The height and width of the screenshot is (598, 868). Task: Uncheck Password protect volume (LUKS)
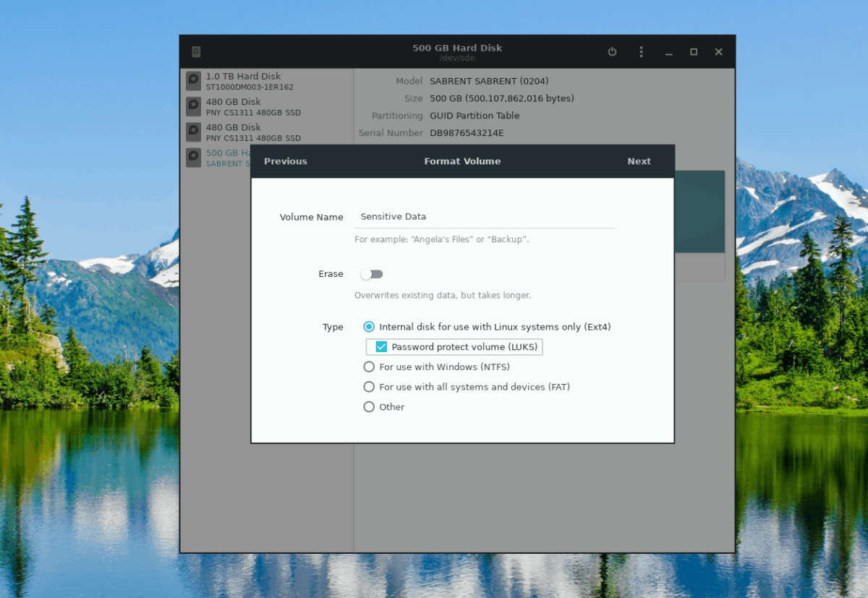coord(381,347)
